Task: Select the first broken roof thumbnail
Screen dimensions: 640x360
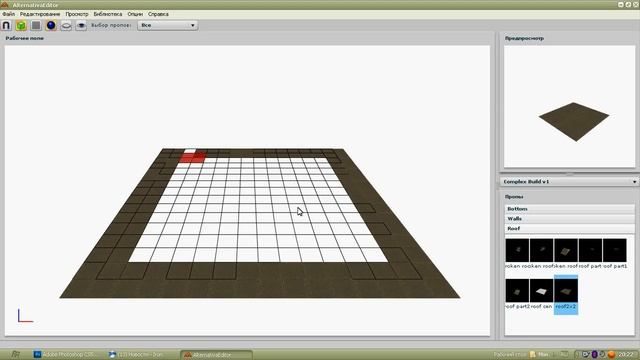Action: (517, 250)
